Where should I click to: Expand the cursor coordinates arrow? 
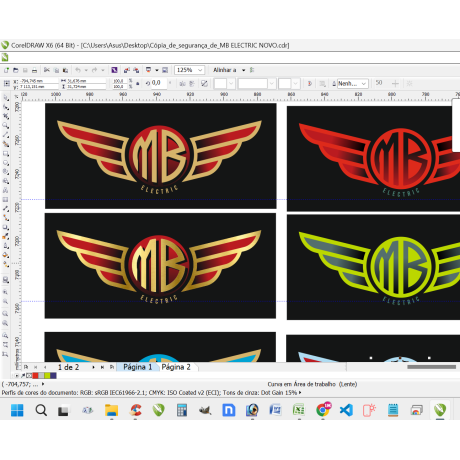43,384
